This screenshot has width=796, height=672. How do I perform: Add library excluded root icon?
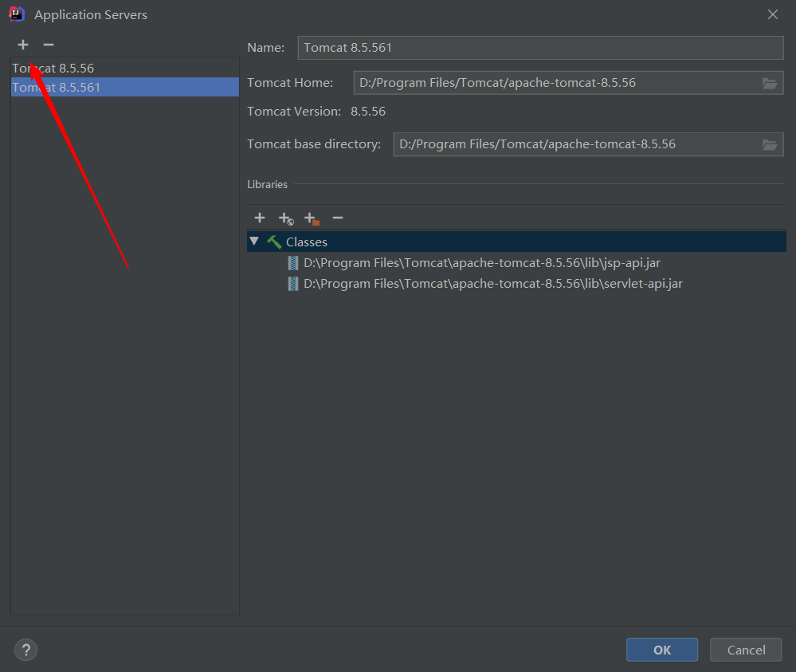[x=312, y=218]
